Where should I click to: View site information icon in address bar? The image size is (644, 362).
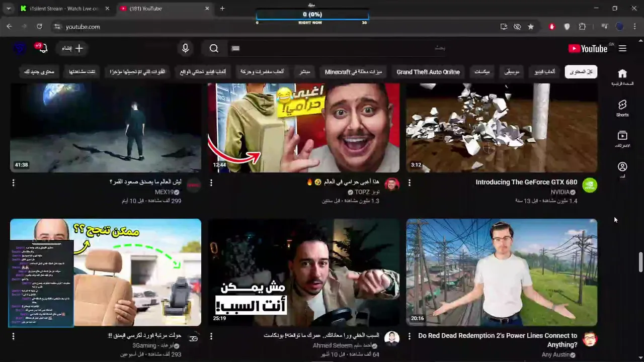tap(57, 27)
